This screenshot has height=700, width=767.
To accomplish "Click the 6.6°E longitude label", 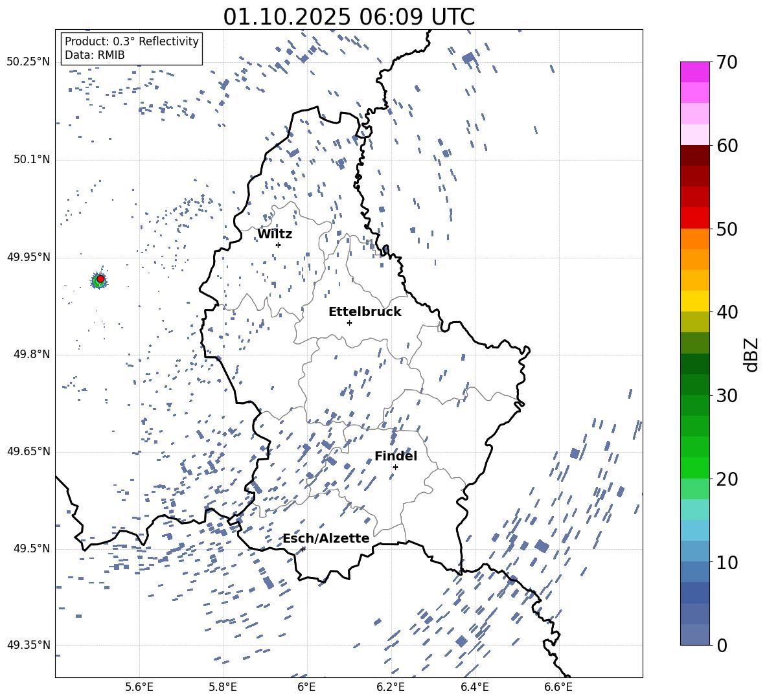I will (x=558, y=687).
